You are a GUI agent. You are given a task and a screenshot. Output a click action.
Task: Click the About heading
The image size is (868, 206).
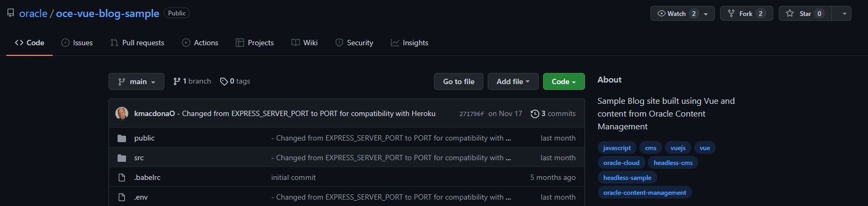click(610, 79)
